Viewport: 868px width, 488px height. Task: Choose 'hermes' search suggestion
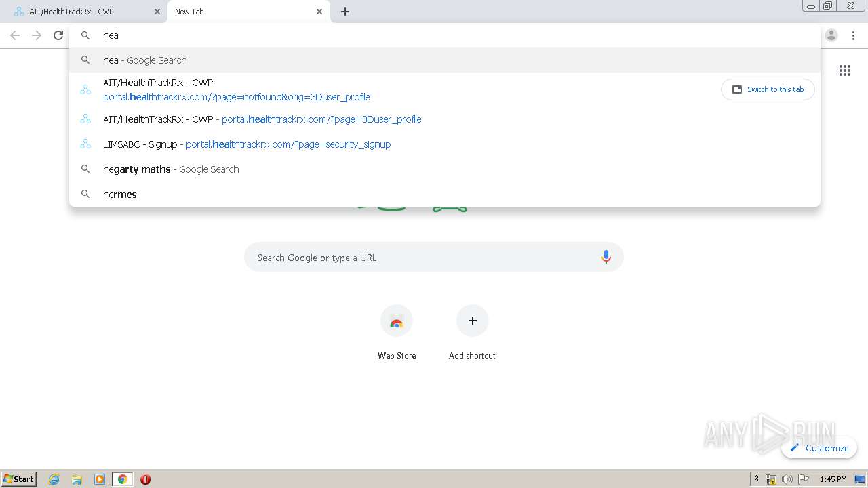click(444, 195)
